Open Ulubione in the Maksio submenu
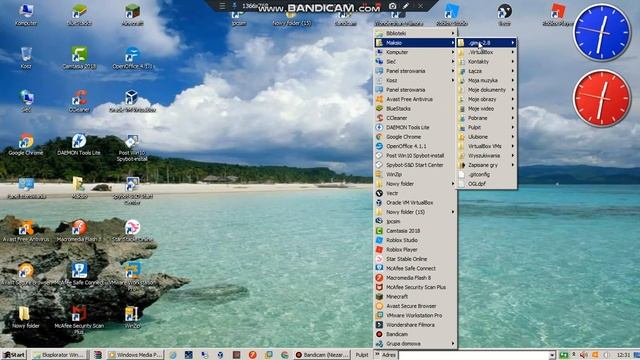Screen dimensions: 640x360 [x=487, y=137]
